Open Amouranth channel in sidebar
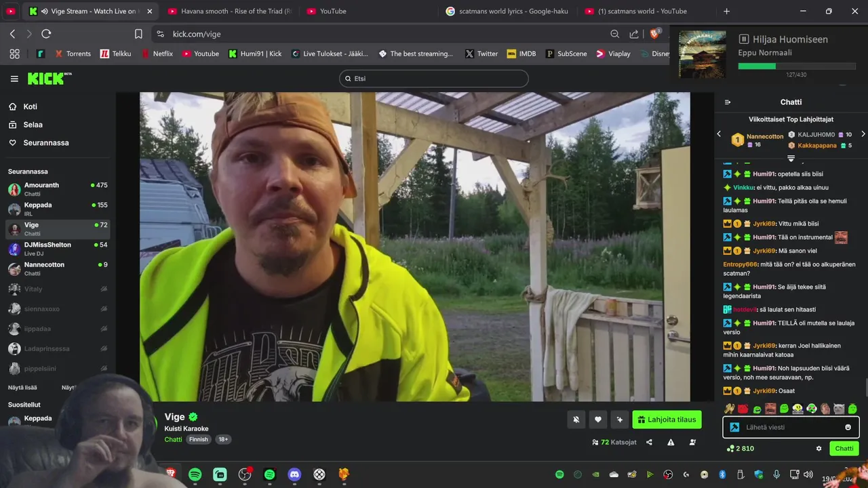 coord(58,189)
